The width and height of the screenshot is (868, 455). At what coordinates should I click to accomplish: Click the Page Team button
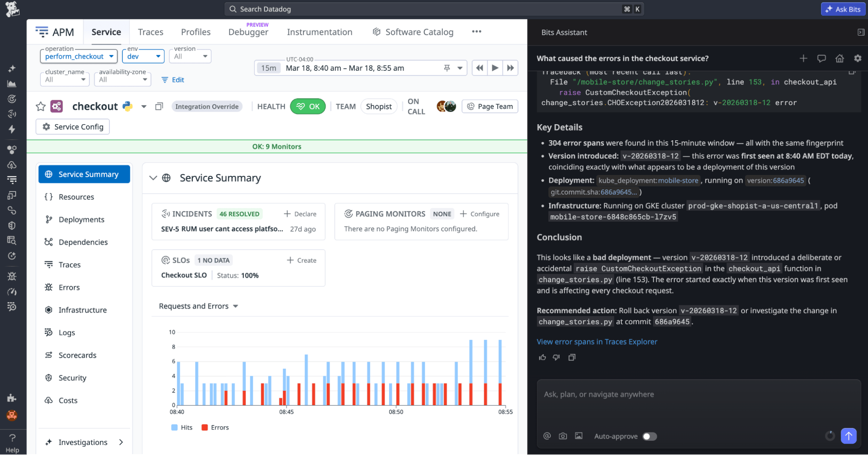(490, 106)
